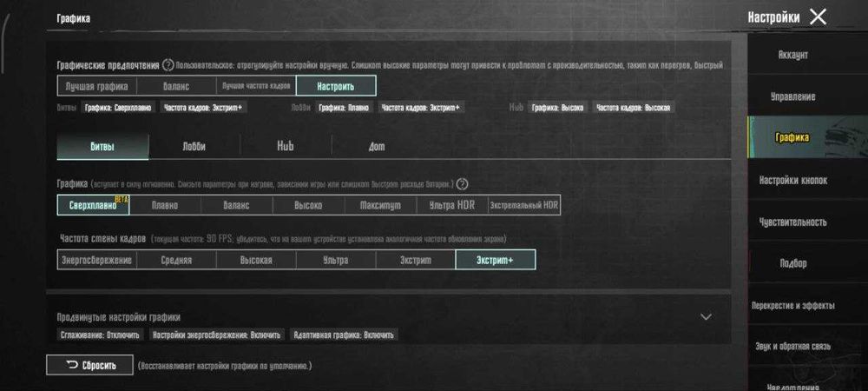Set frame rate to Экстрим

pos(416,260)
